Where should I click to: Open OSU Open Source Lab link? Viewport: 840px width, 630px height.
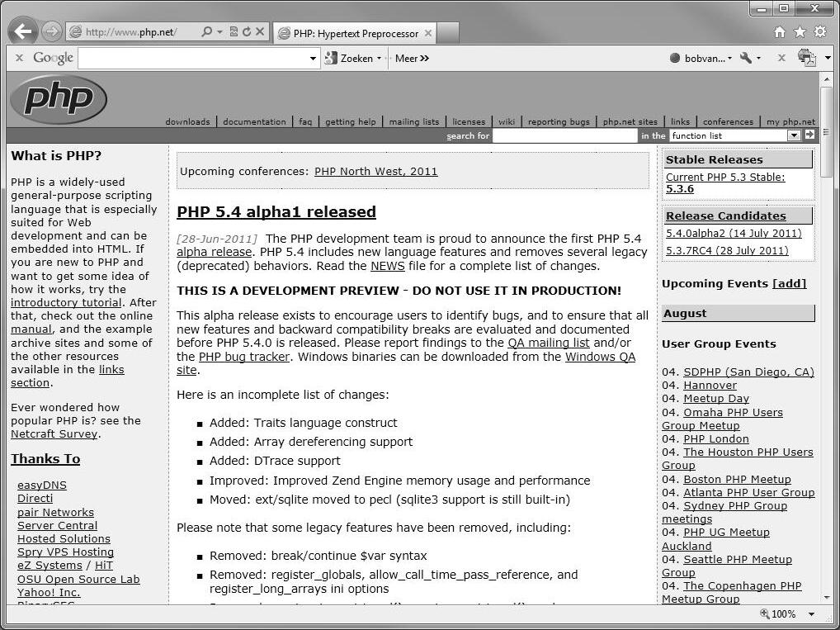click(x=78, y=579)
